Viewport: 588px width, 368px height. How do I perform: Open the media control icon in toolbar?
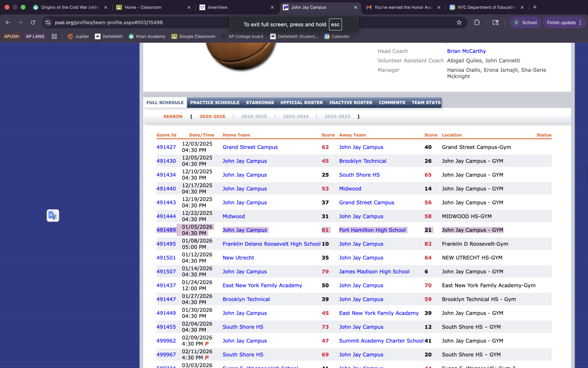496,23
